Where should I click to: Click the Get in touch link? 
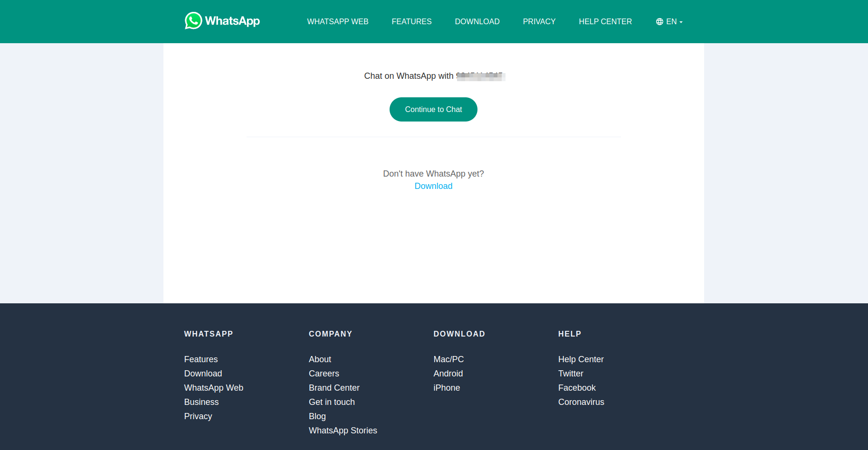click(x=332, y=402)
